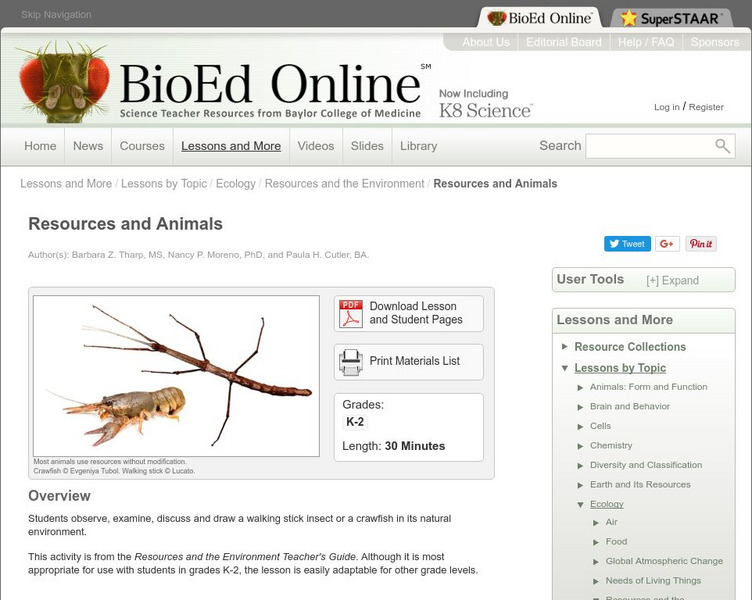Viewport: 752px width, 600px height.
Task: Open the Videos menu item
Action: click(x=316, y=146)
